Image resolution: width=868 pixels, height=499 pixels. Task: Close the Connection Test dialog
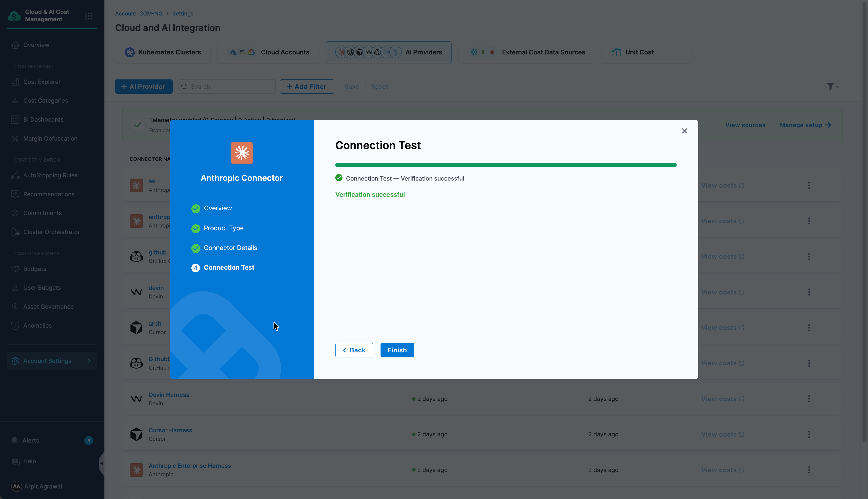tap(685, 131)
